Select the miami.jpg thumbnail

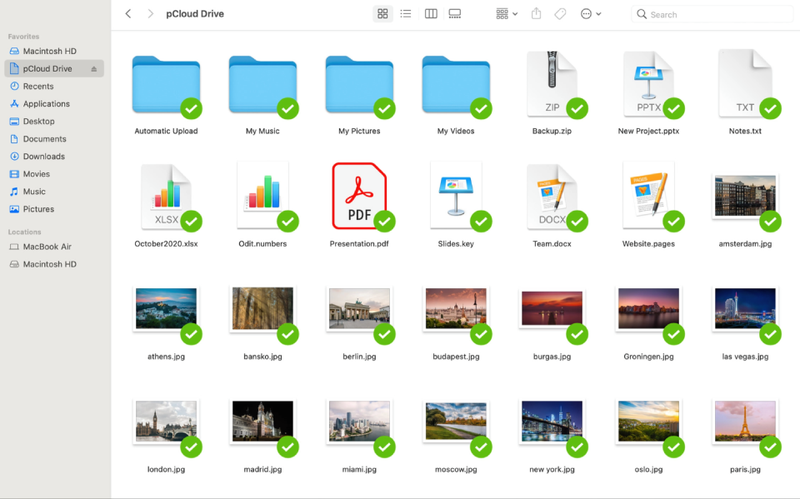(359, 421)
